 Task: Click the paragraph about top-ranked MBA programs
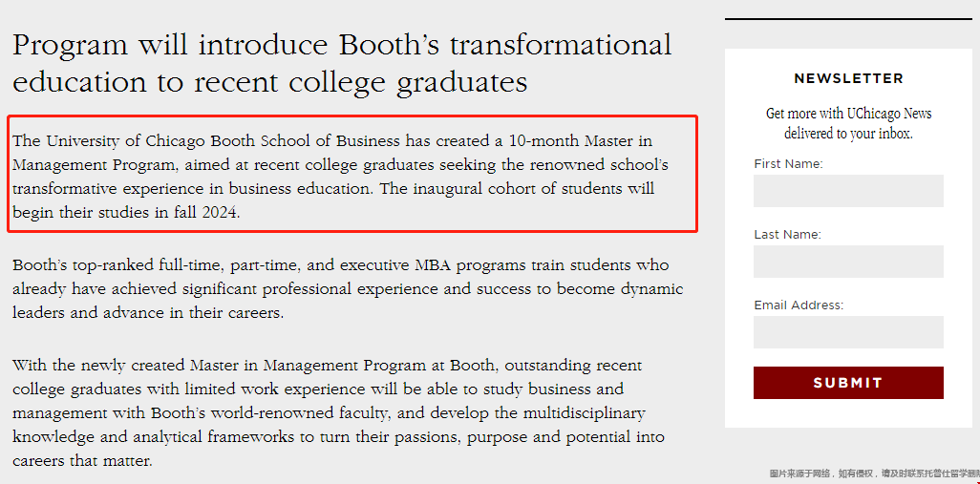pos(348,288)
